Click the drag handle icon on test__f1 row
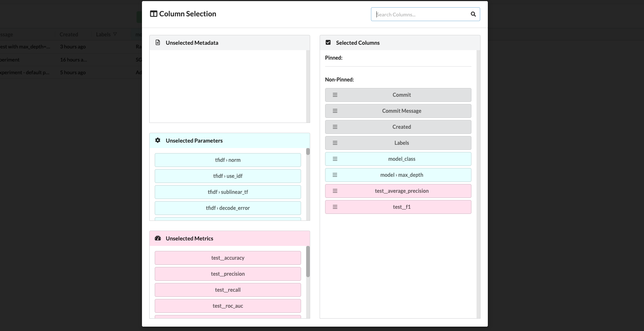The height and width of the screenshot is (331, 644). point(335,207)
